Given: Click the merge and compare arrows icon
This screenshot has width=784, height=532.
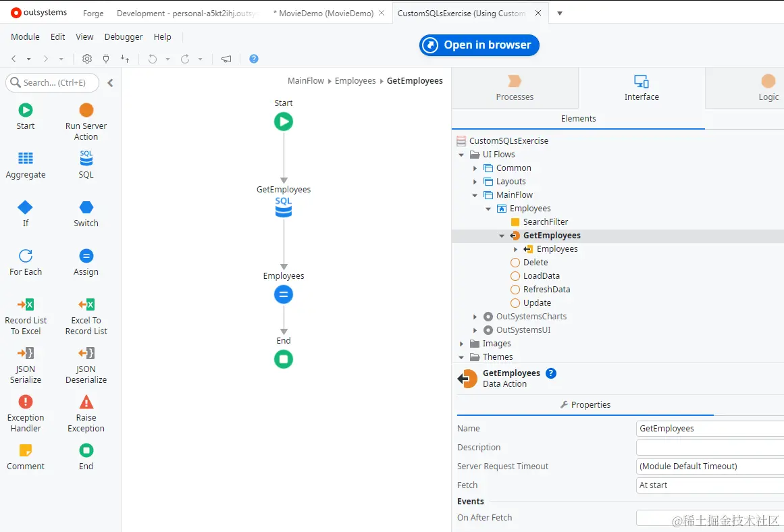Looking at the screenshot, I should [125, 59].
